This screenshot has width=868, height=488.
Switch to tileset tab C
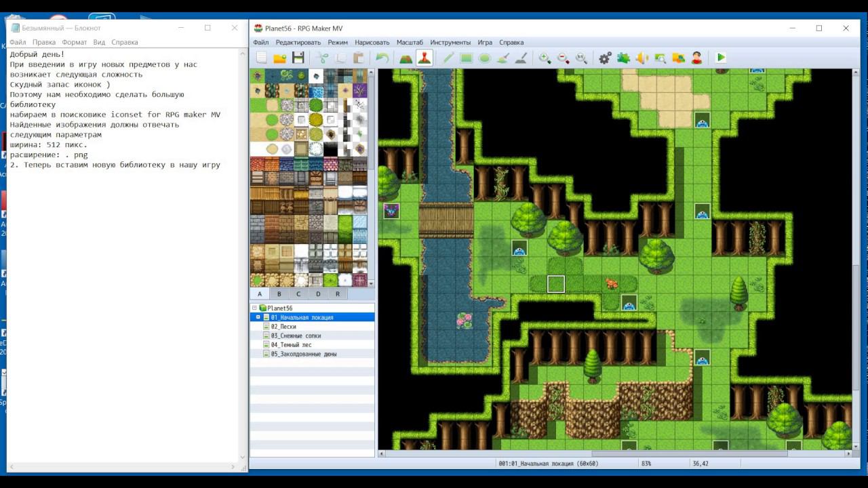298,294
